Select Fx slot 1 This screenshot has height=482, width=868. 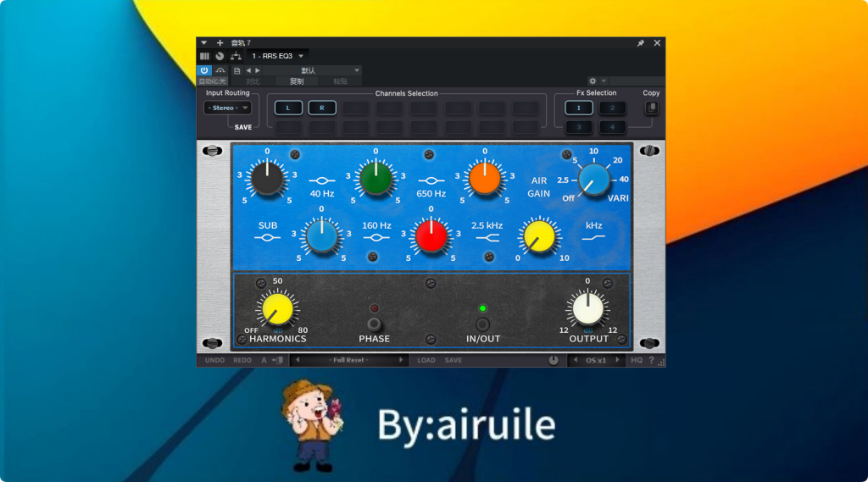point(579,108)
